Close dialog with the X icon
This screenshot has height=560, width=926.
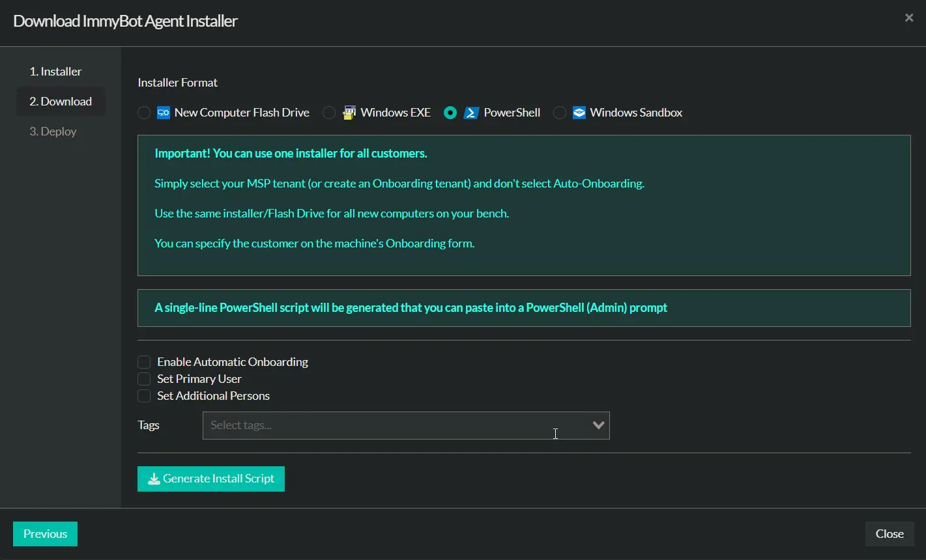click(x=909, y=18)
